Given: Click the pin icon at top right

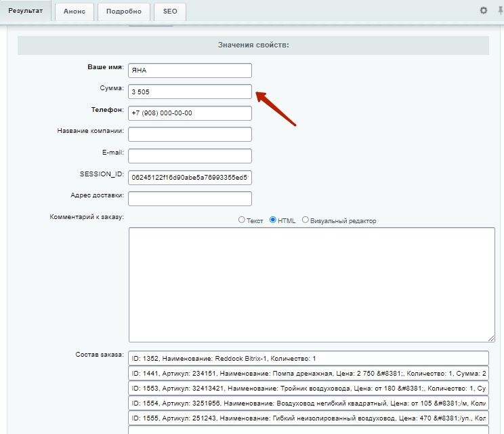Looking at the screenshot, I should click(x=501, y=11).
